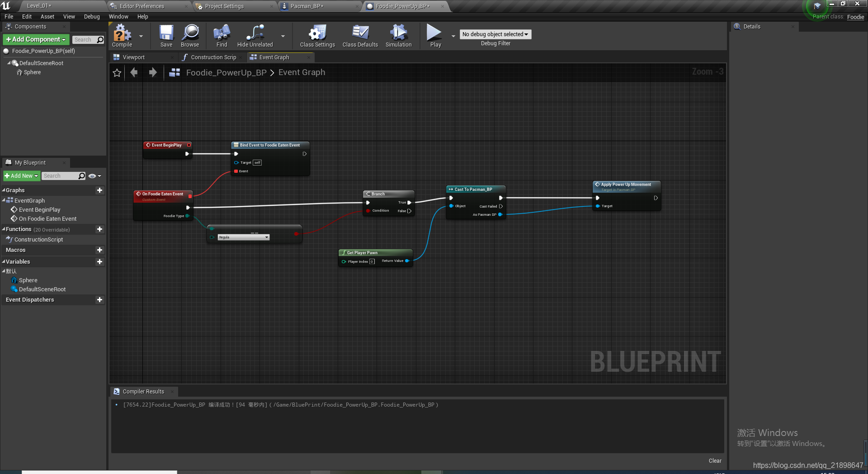Select ConstructionScript function entry
The image size is (868, 474).
(x=38, y=240)
